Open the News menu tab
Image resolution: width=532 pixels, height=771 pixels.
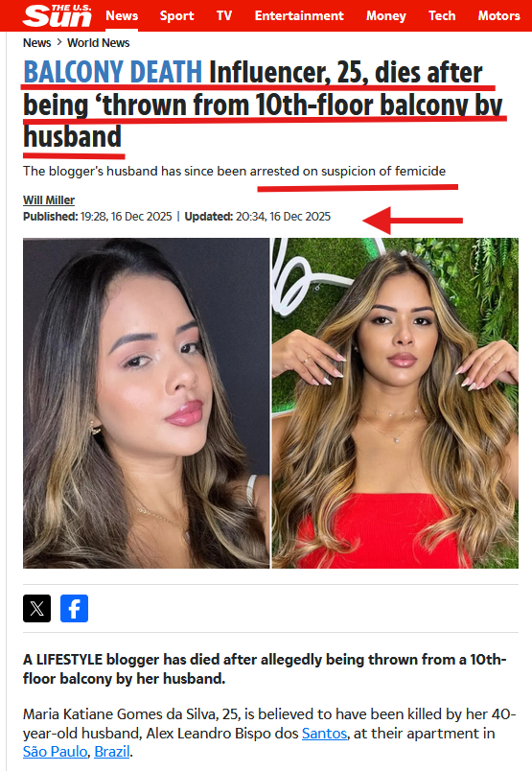[x=122, y=15]
